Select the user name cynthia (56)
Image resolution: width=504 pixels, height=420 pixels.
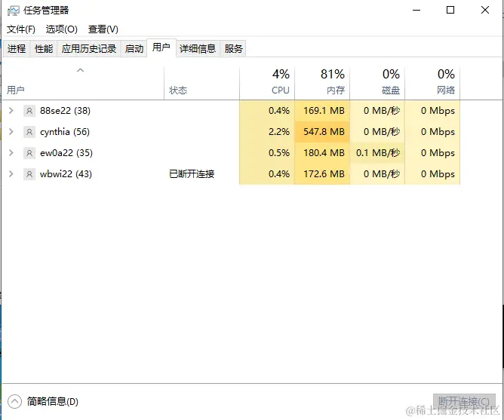pos(65,132)
